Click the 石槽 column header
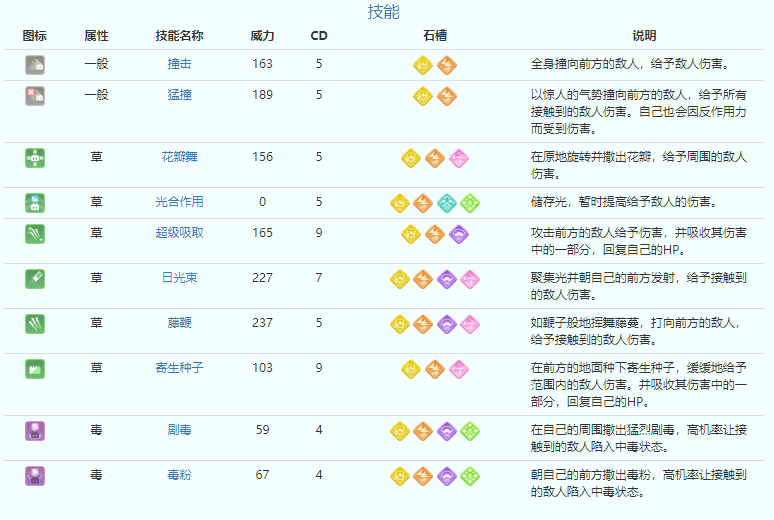 pos(435,36)
